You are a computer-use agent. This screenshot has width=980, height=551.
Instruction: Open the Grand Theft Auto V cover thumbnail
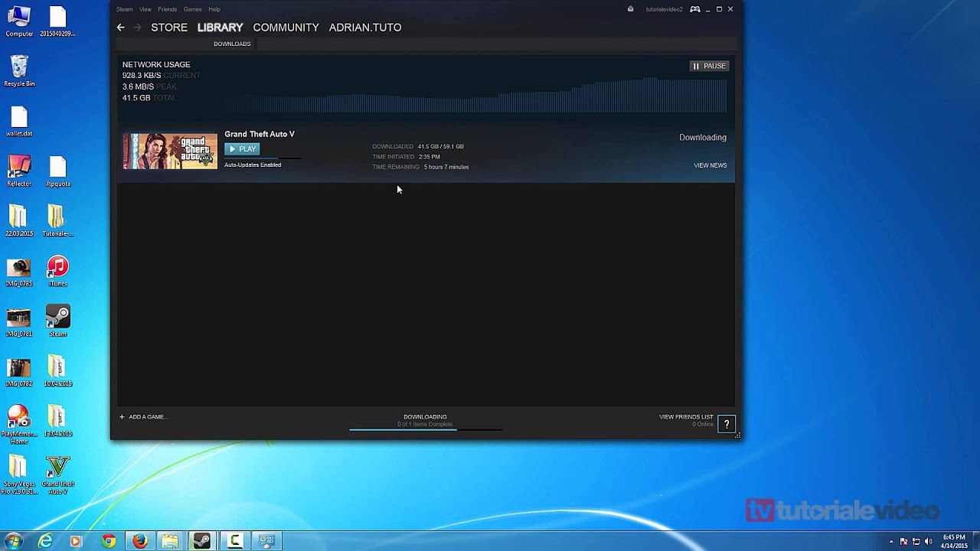(170, 152)
